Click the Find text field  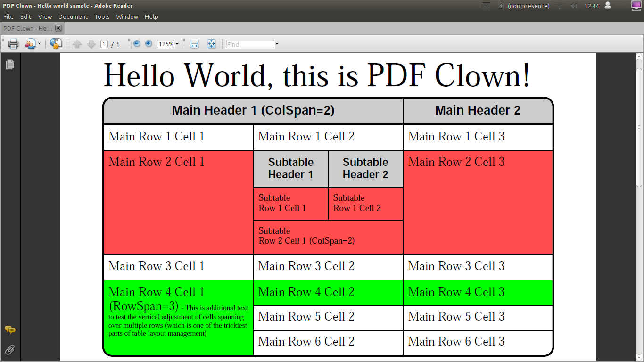250,44
